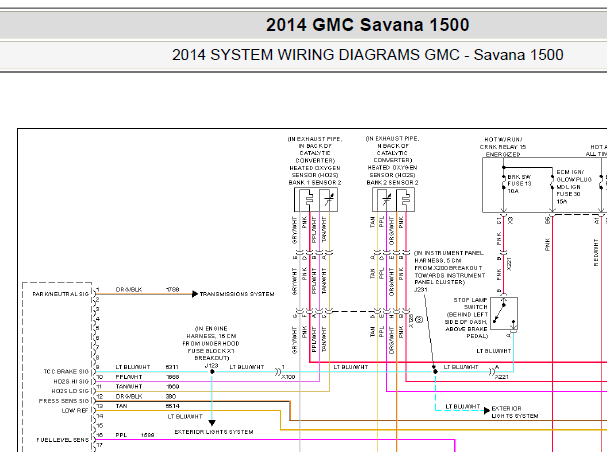The width and height of the screenshot is (607, 452).
Task: Click the stop lamp switch symbol
Action: pos(504,313)
